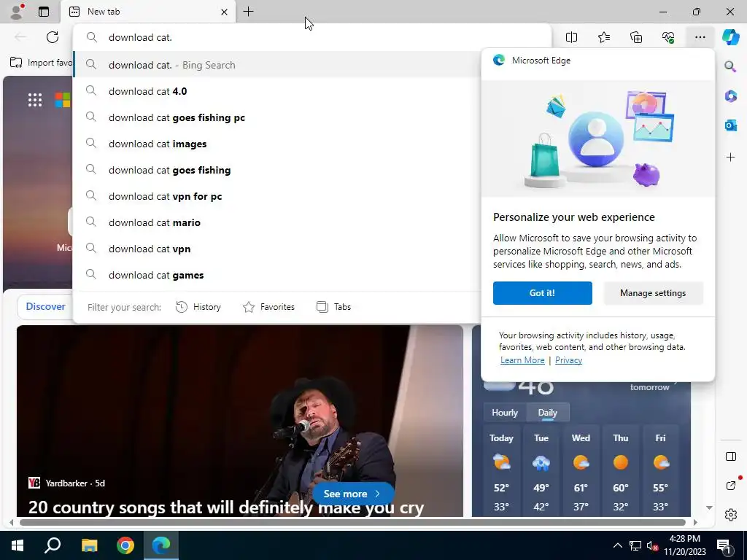This screenshot has height=560, width=747.
Task: Open the external link sidebar icon
Action: point(730,486)
